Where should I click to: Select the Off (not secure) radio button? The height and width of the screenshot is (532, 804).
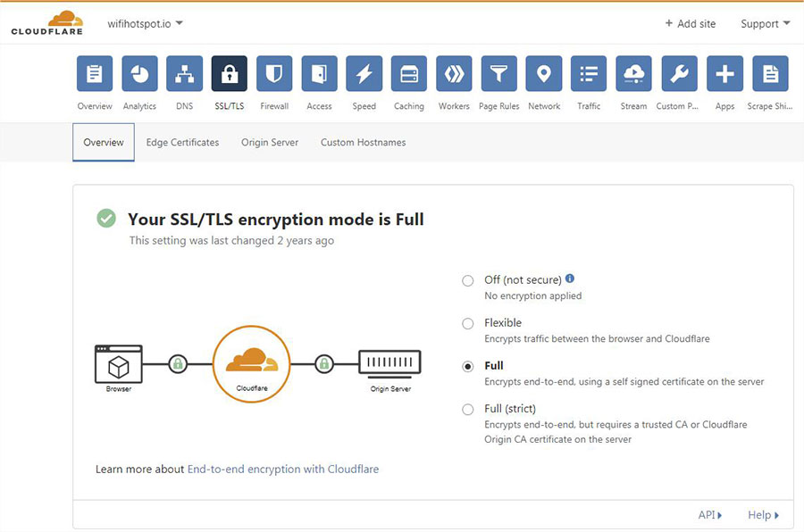468,280
